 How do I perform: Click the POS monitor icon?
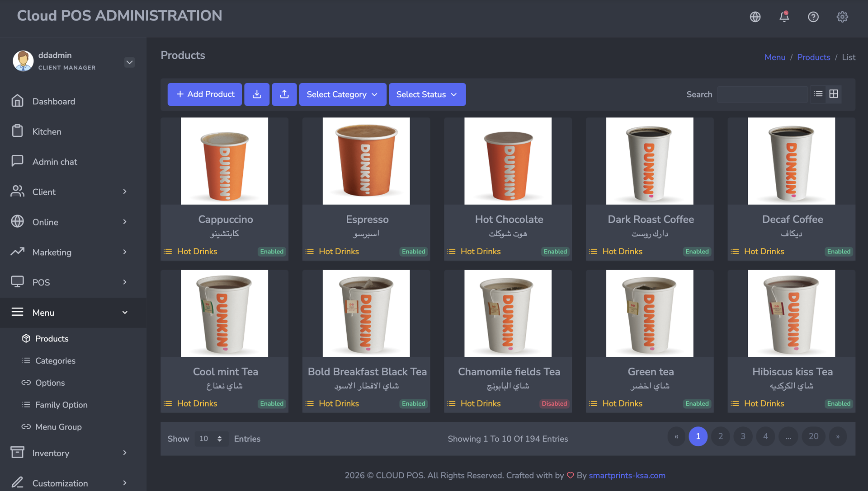tap(17, 282)
